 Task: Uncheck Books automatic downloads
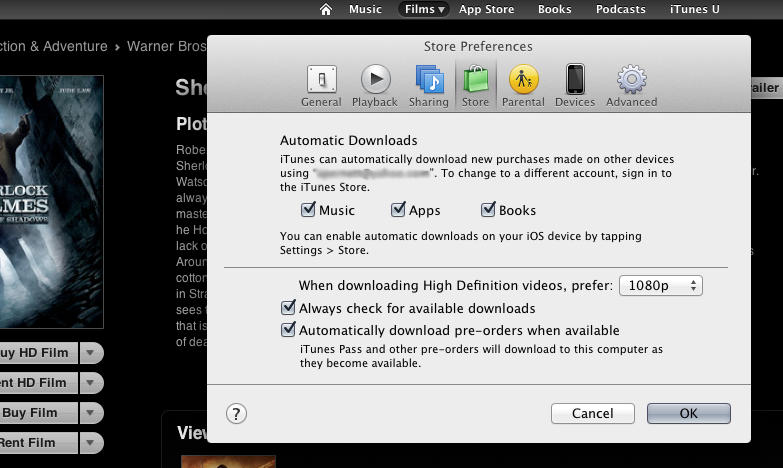click(x=488, y=209)
